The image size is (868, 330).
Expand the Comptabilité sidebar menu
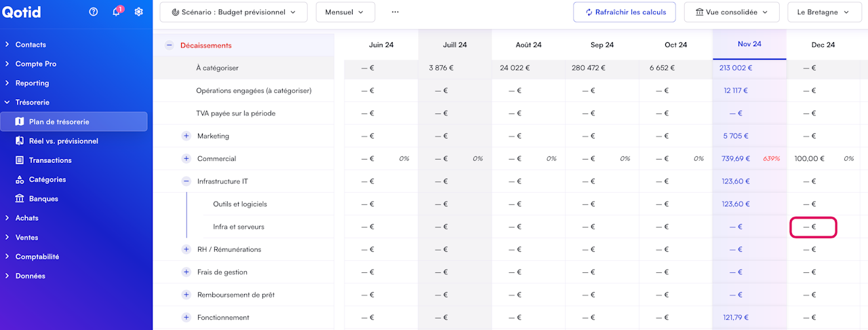37,257
